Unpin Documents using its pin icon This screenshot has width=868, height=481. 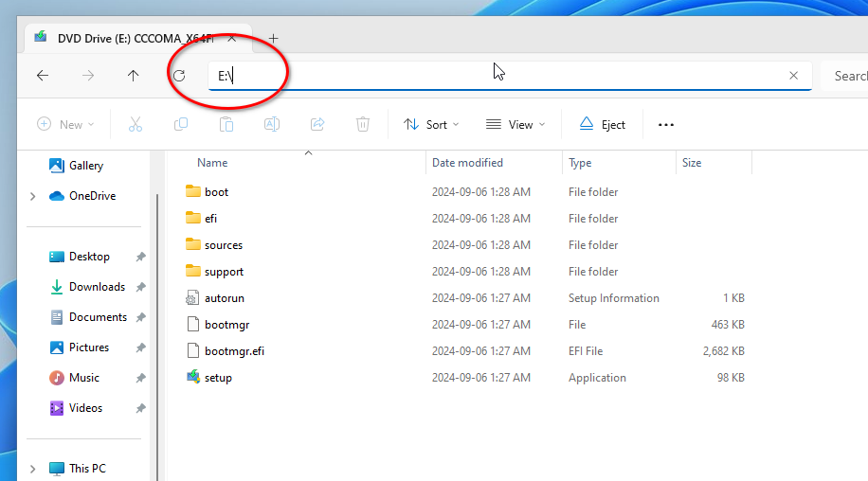pyautogui.click(x=140, y=317)
